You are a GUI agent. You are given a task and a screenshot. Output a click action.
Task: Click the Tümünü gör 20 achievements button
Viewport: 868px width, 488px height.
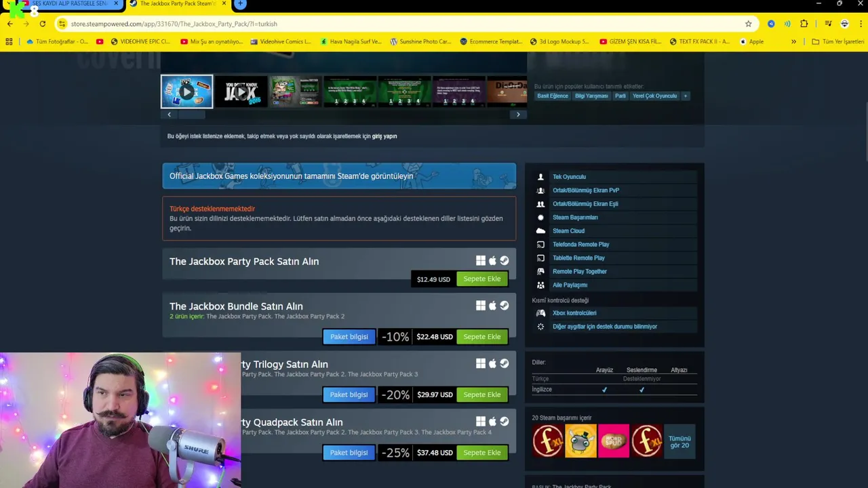pyautogui.click(x=679, y=441)
